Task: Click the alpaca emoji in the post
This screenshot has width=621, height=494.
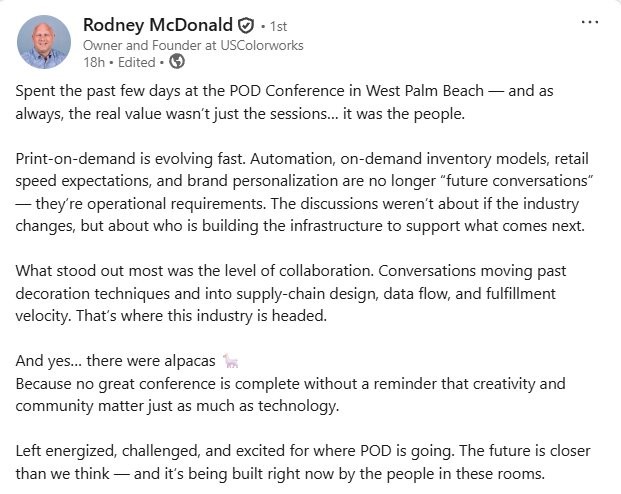Action: pos(231,361)
